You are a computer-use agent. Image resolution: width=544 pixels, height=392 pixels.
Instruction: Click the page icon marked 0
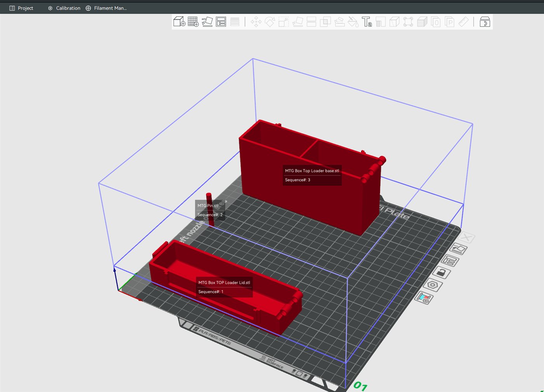436,22
